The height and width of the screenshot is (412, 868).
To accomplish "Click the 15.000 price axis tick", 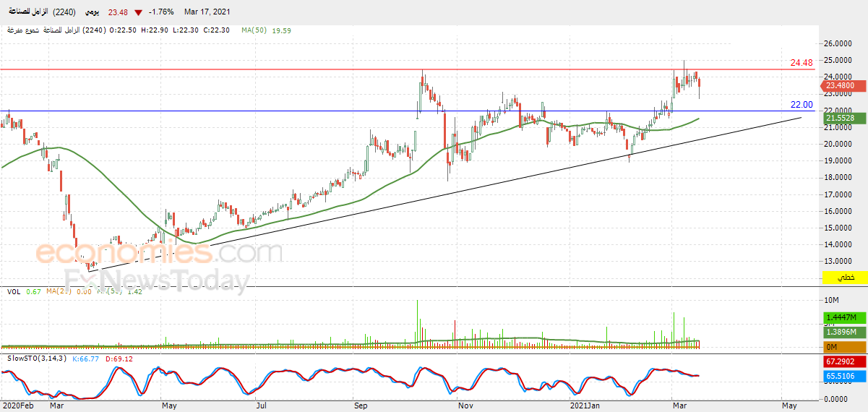I will pos(838,228).
